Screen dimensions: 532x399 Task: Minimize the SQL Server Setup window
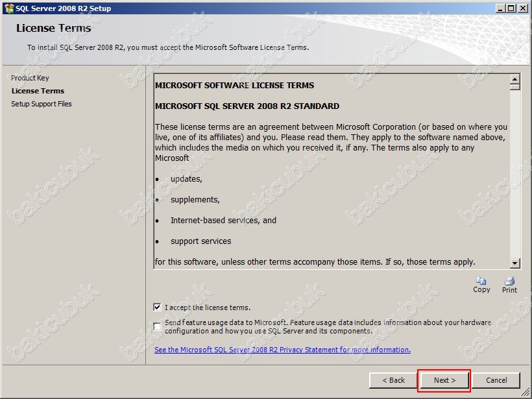[501, 8]
